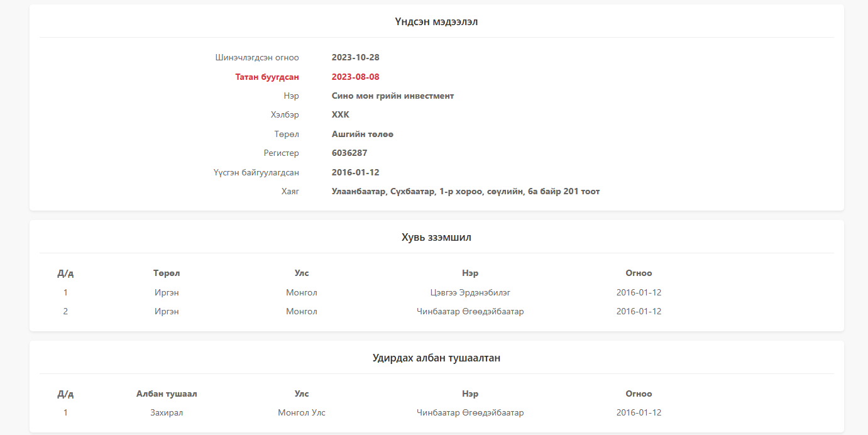Select Чинбаатар Өгөөдэйбаатар in the Захирал row
This screenshot has height=435, width=868.
[x=470, y=413]
